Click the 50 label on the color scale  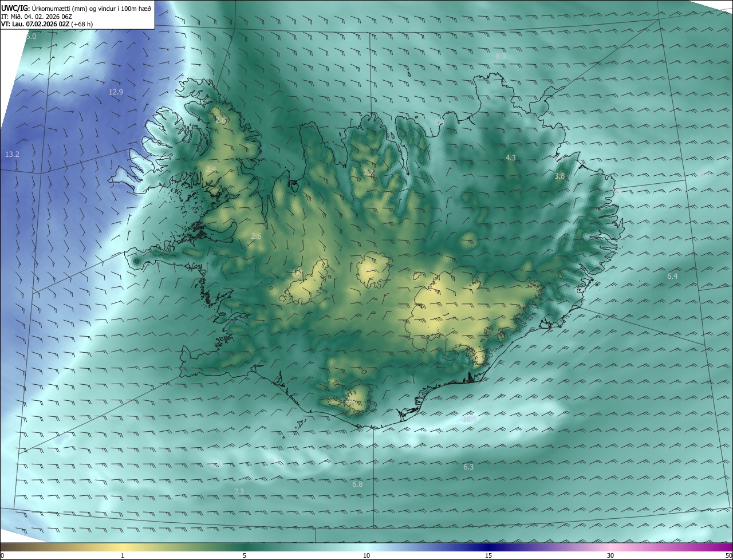click(x=728, y=555)
